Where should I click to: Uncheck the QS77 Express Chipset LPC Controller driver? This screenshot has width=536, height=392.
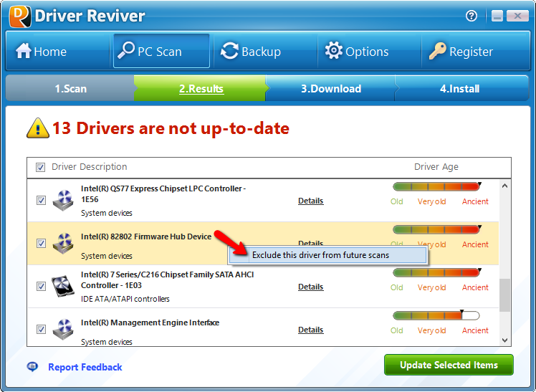click(41, 200)
